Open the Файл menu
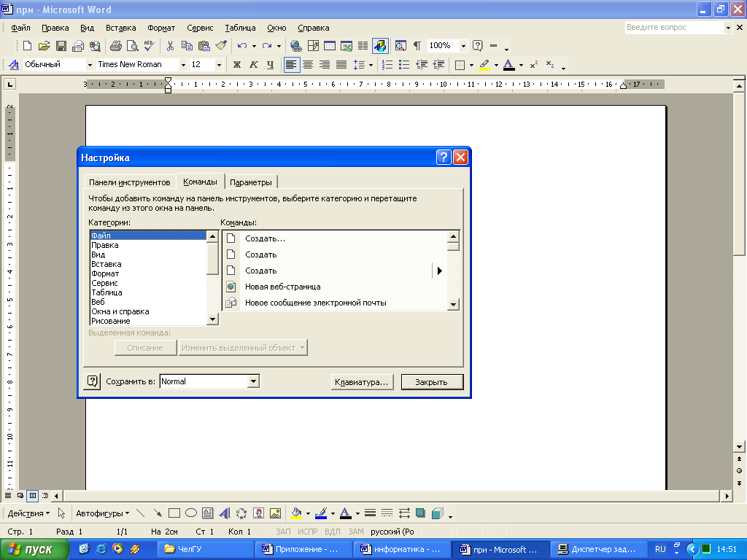This screenshot has height=560, width=747. (21, 28)
